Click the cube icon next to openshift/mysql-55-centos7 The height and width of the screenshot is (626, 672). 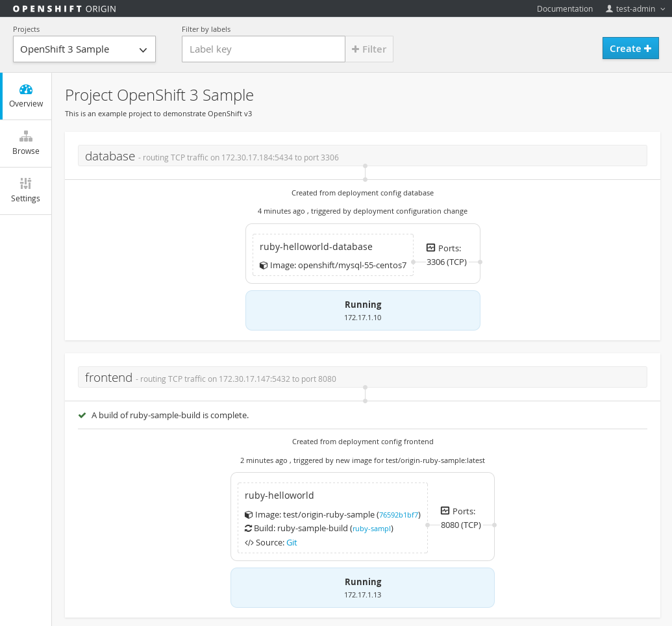pyautogui.click(x=264, y=266)
